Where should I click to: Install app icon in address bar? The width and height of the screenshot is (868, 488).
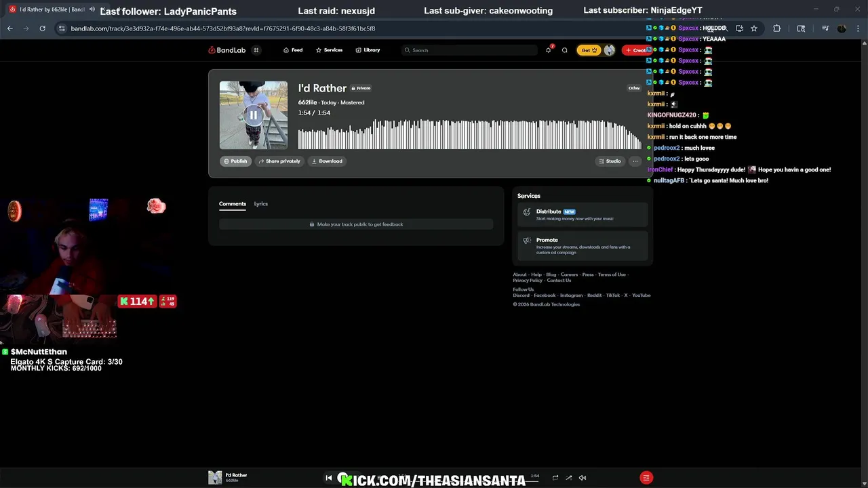pyautogui.click(x=739, y=28)
